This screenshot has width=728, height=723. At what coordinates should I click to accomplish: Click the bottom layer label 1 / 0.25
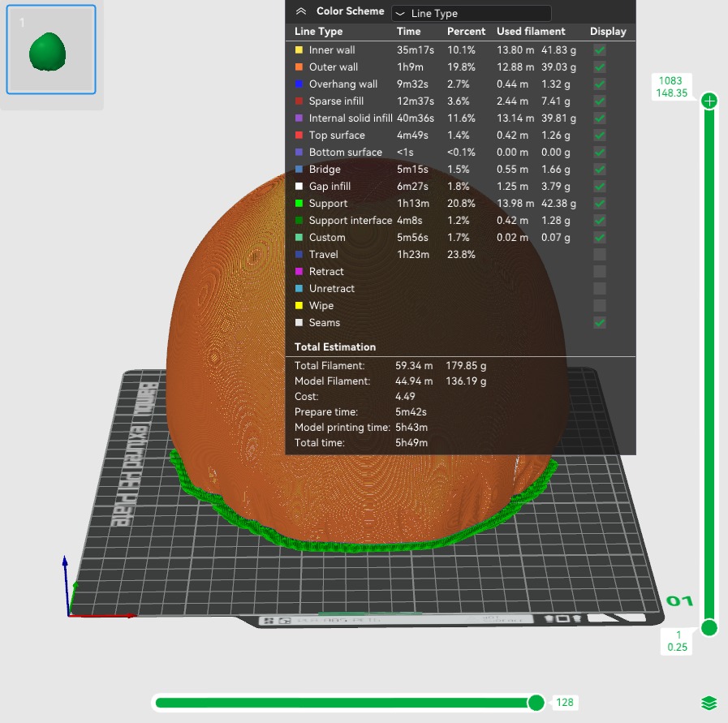pyautogui.click(x=677, y=641)
